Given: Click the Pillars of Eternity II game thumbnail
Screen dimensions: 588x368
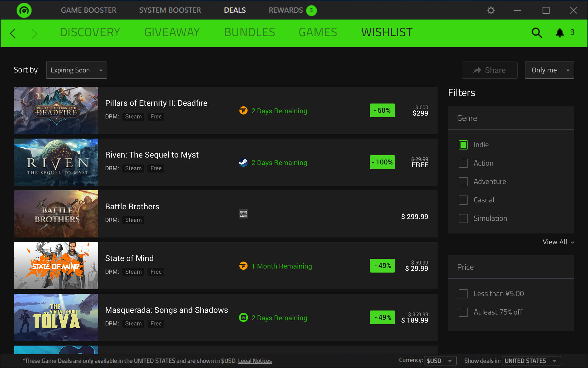Looking at the screenshot, I should 56,110.
